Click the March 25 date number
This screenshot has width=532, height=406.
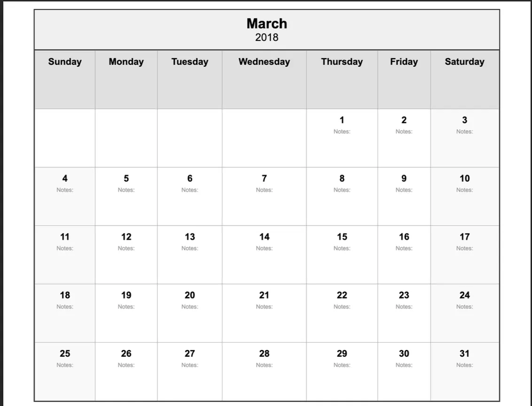pos(65,353)
